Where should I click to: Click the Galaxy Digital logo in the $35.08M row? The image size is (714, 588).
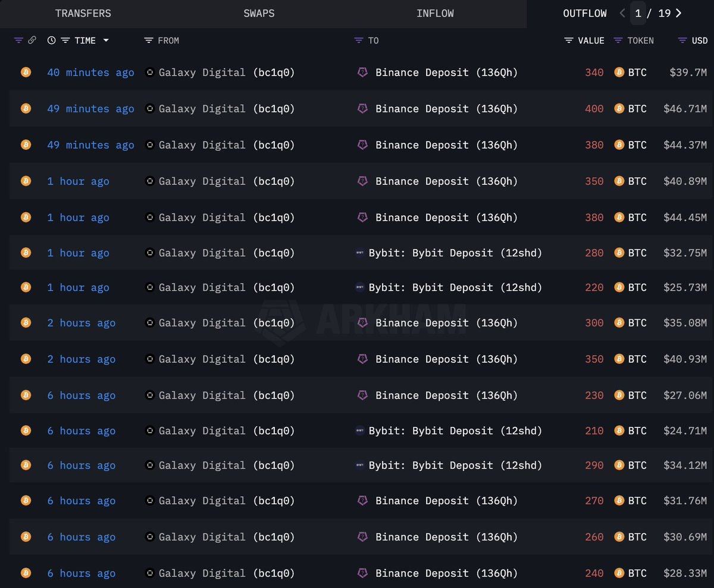click(150, 323)
